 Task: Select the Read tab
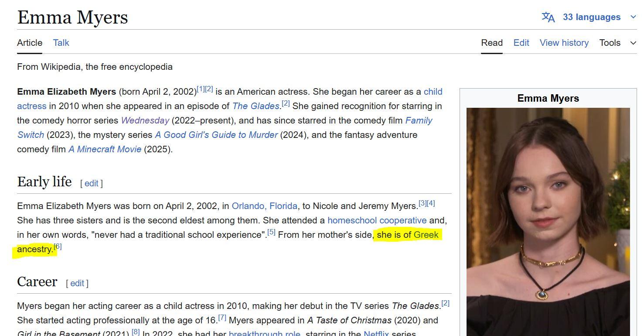point(492,43)
